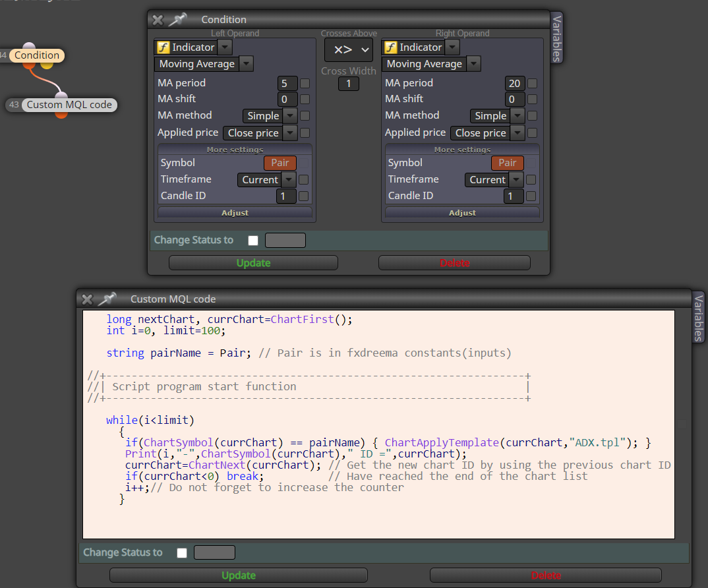Select the Condition block node
The image size is (708, 588).
pos(36,55)
